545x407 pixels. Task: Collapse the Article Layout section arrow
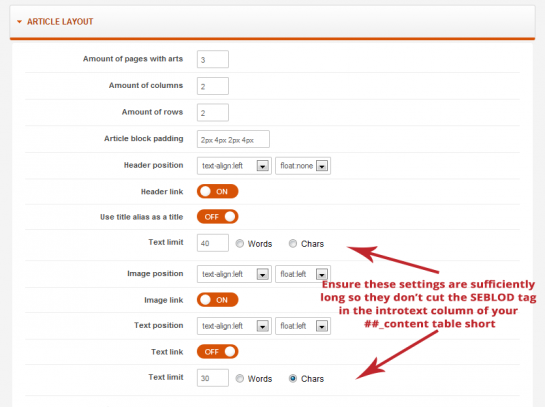pos(19,22)
